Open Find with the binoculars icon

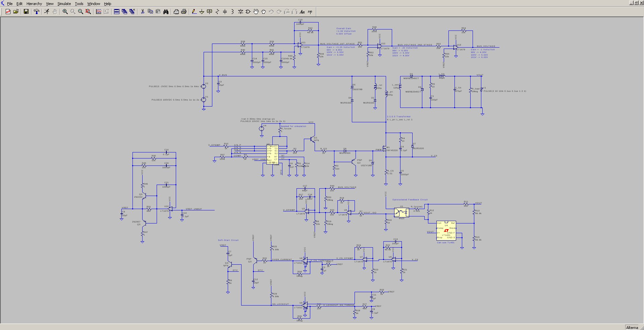click(x=166, y=12)
